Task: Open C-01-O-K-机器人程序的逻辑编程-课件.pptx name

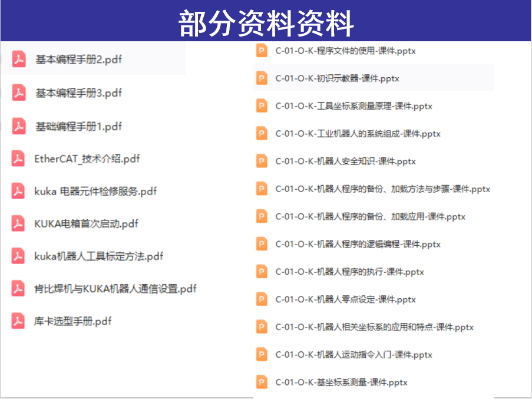Action: click(x=358, y=244)
